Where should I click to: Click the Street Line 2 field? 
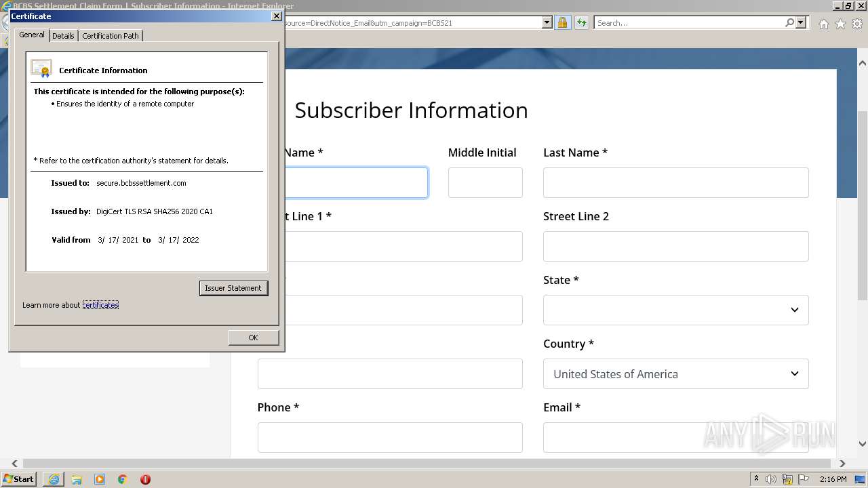click(x=676, y=246)
